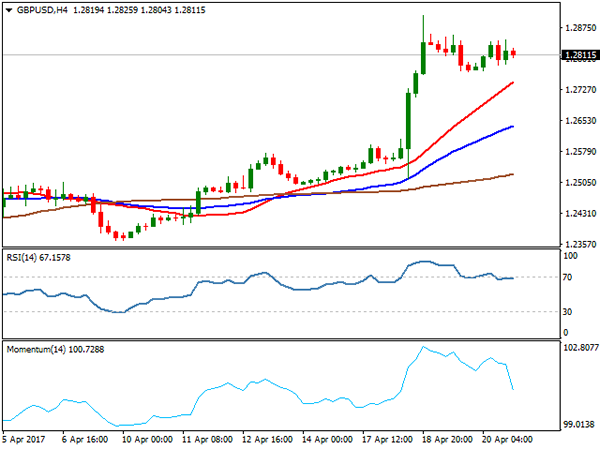Click the 1.26530 price axis label

click(x=580, y=121)
